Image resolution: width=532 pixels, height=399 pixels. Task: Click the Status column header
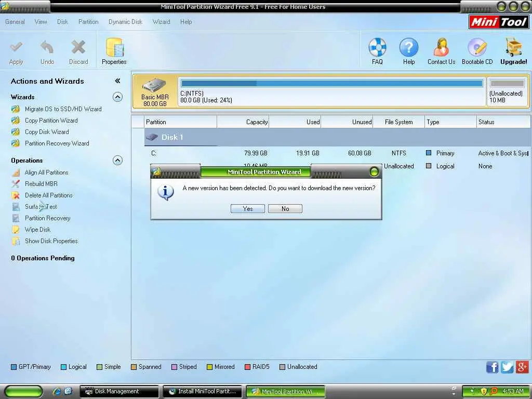[x=503, y=122]
